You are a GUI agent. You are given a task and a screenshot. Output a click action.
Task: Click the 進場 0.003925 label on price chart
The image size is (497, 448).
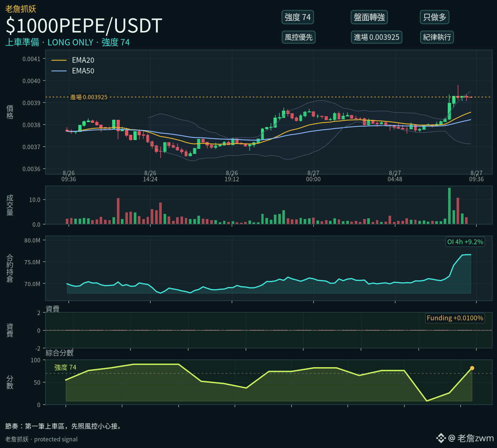click(89, 97)
